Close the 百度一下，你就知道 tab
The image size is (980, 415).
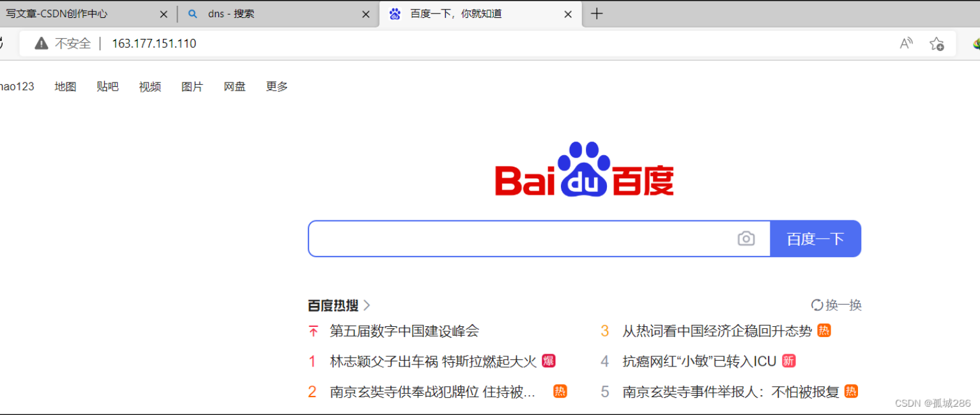pos(568,14)
